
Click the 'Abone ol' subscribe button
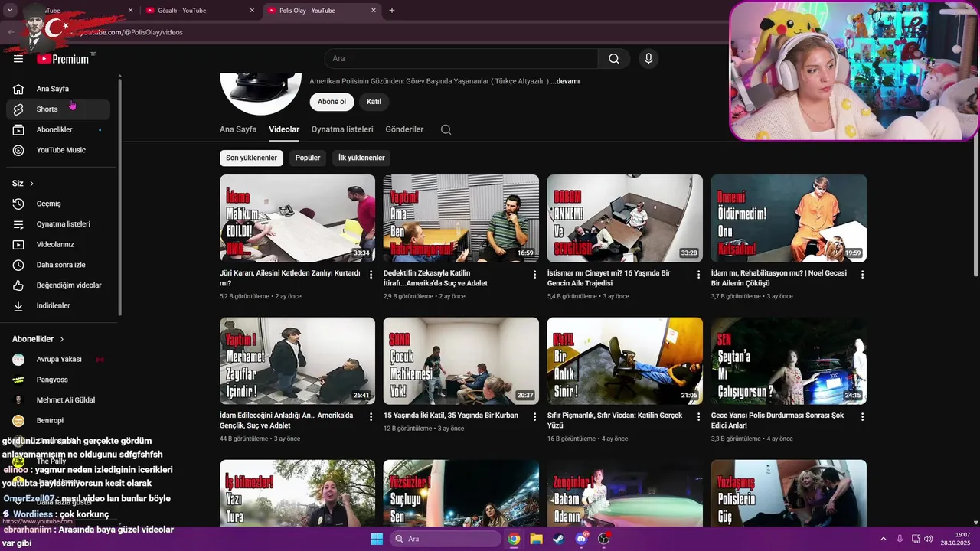(332, 102)
